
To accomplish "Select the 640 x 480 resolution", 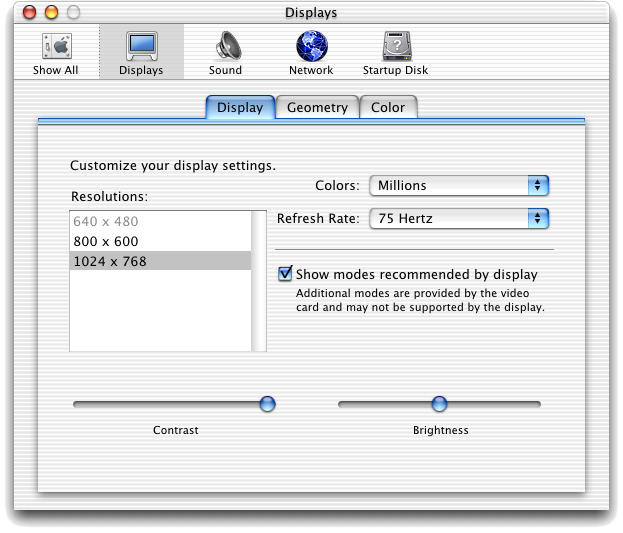I will [160, 221].
